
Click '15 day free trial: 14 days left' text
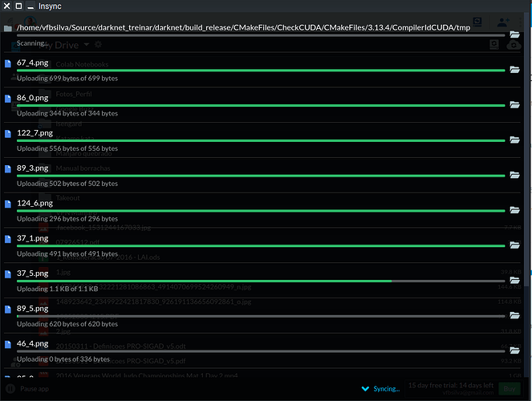451,386
